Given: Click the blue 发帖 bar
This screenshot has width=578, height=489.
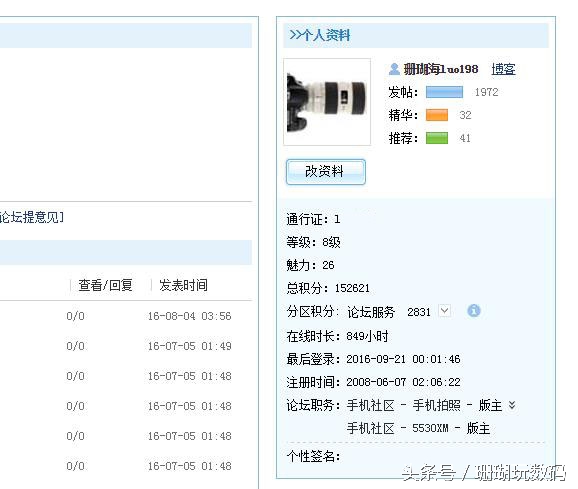Looking at the screenshot, I should click(444, 92).
